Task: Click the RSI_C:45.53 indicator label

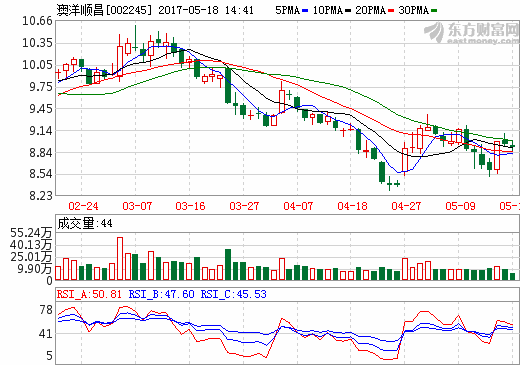Action: pos(234,294)
